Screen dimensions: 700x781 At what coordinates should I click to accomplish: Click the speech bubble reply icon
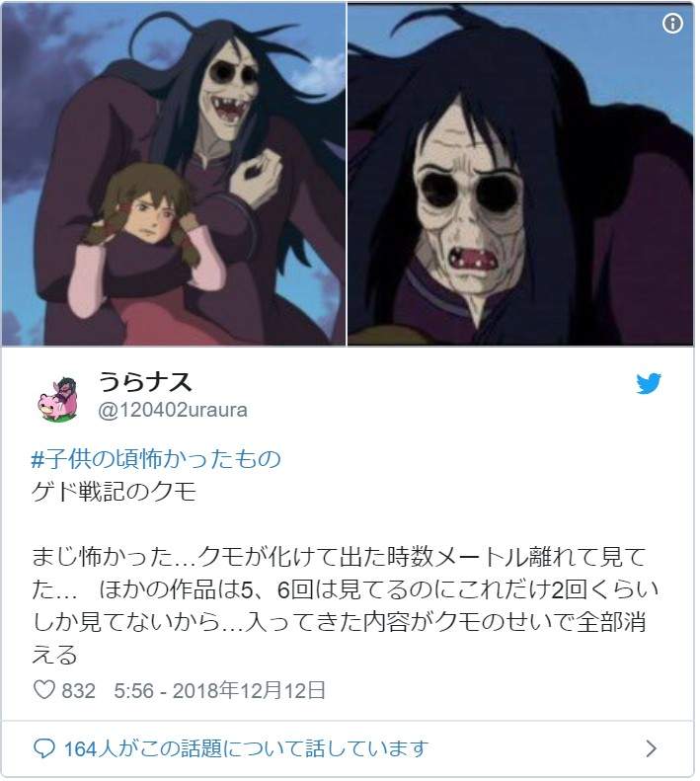tap(43, 748)
